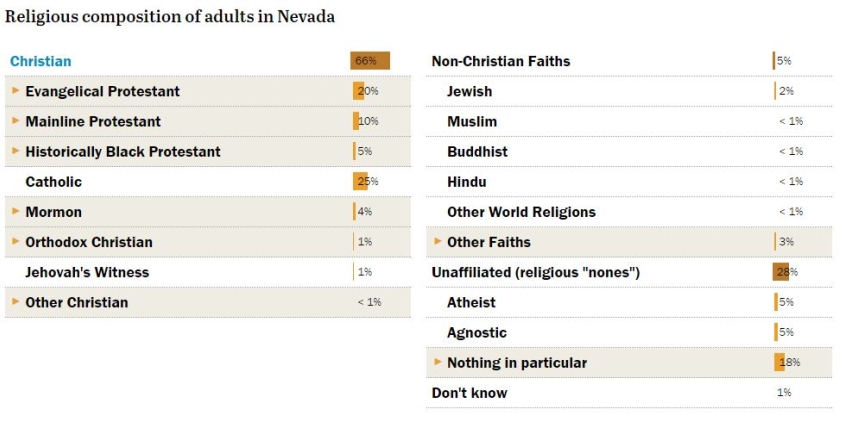Select the Jehovah's Witness label
This screenshot has width=846, height=422.
coord(87,272)
